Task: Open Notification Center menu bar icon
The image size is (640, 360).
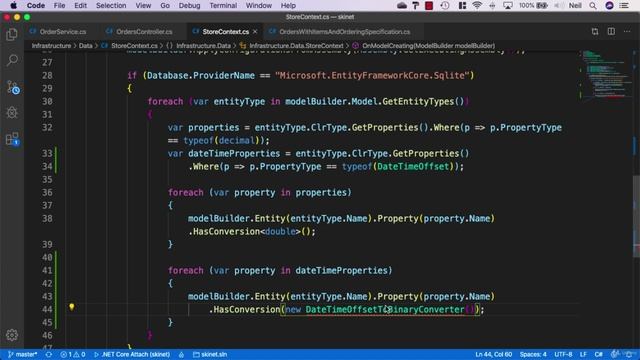Action: pyautogui.click(x=624, y=5)
